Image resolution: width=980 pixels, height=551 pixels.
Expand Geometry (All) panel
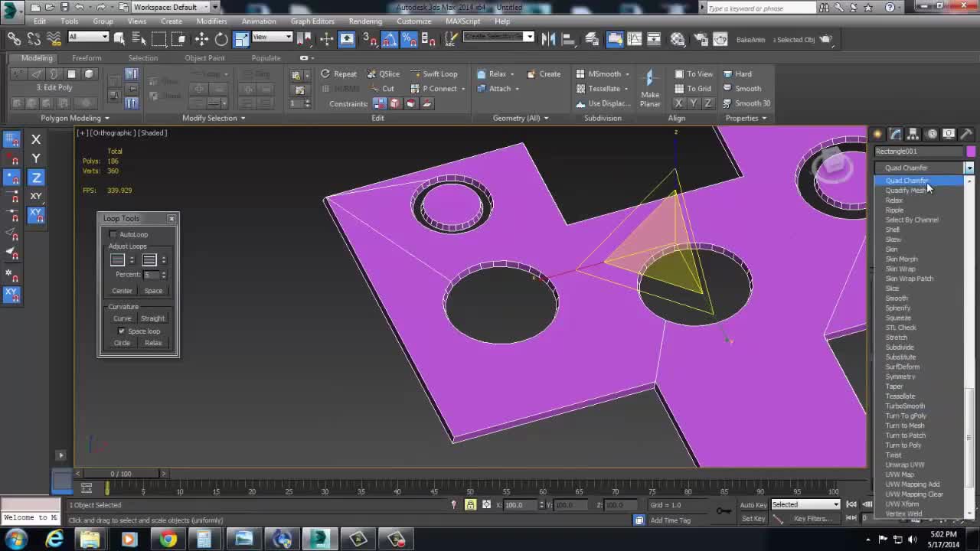(521, 118)
